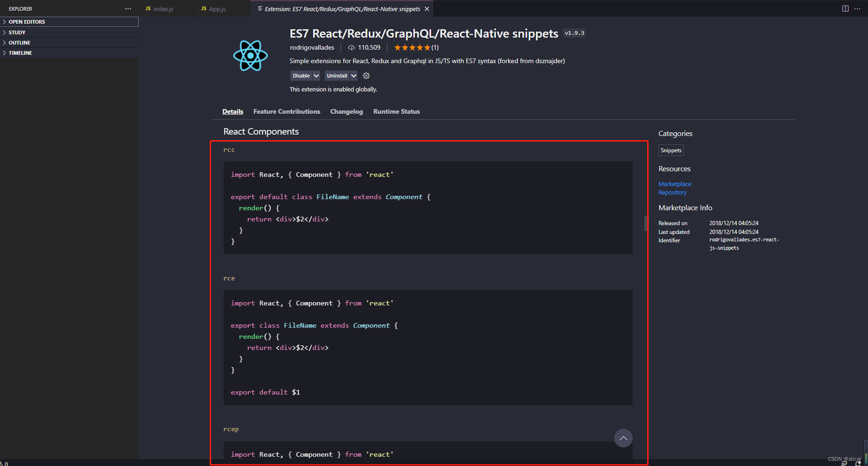Select the Details tab
Image resolution: width=868 pixels, height=466 pixels.
point(232,111)
